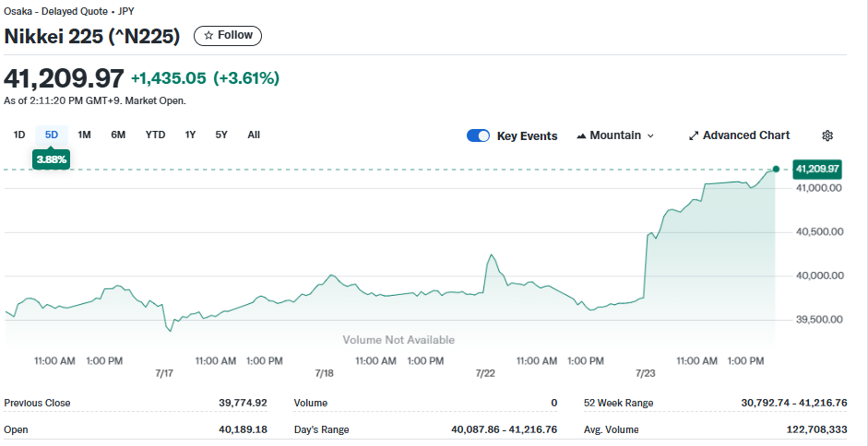Click the 7/23 date axis label

[646, 373]
